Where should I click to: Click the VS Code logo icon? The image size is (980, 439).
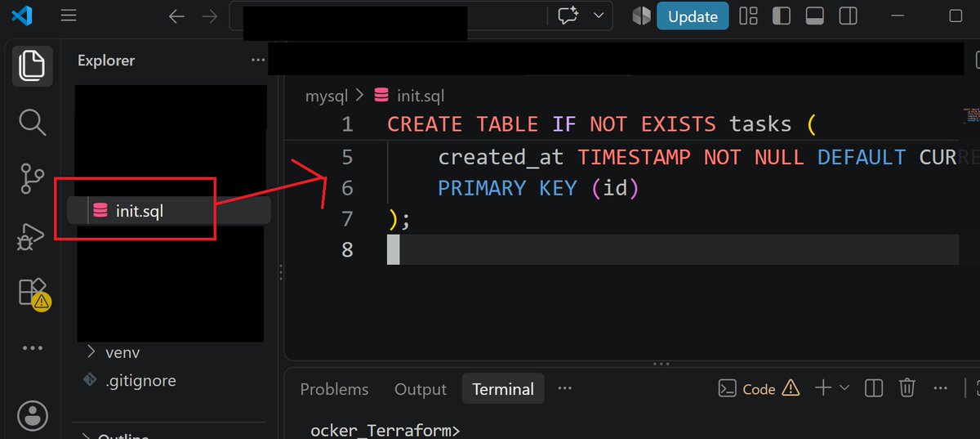(x=23, y=16)
